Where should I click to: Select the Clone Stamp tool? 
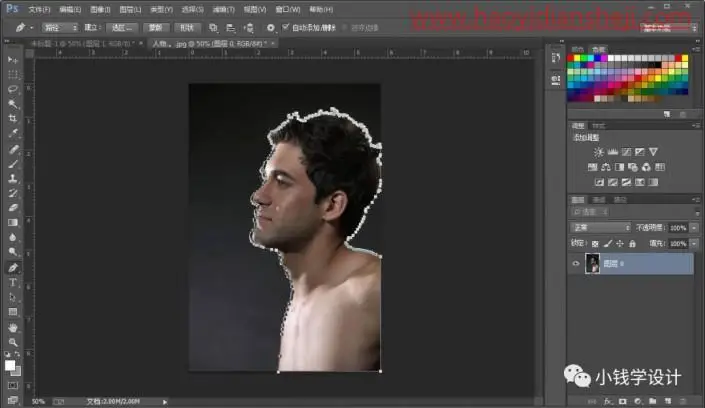click(13, 179)
